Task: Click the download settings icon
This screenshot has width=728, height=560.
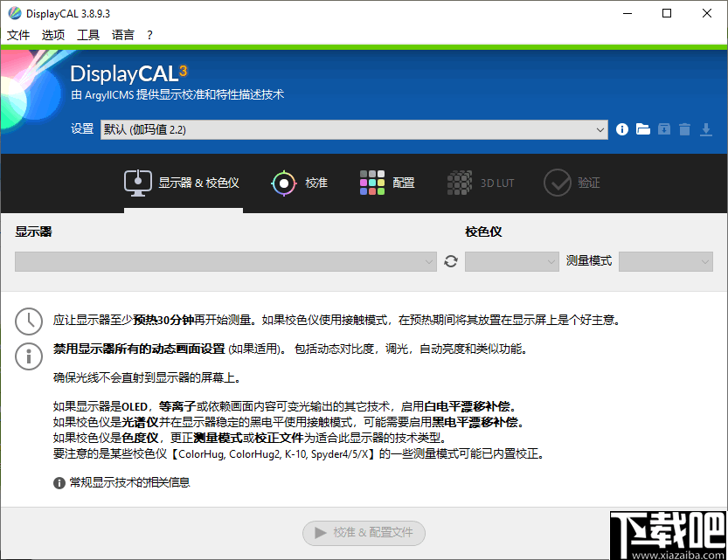Action: coord(708,128)
